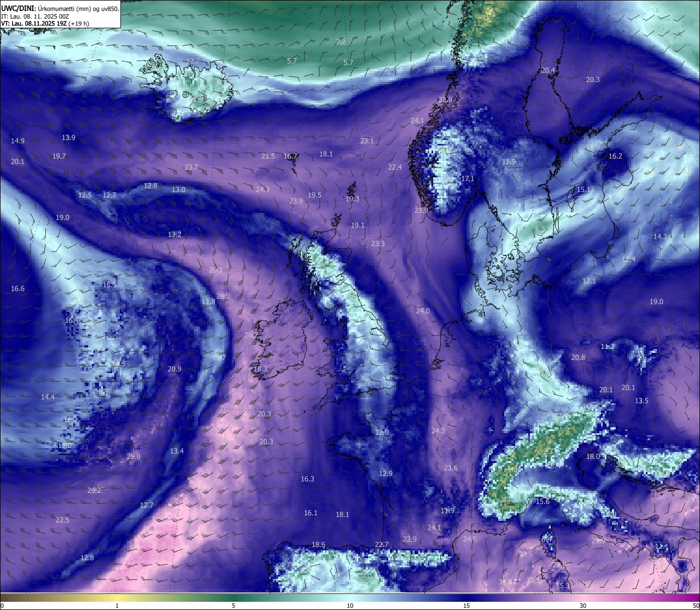This screenshot has height=610, width=700.
Task: Click the 13.4 value label
Action: [x=177, y=451]
